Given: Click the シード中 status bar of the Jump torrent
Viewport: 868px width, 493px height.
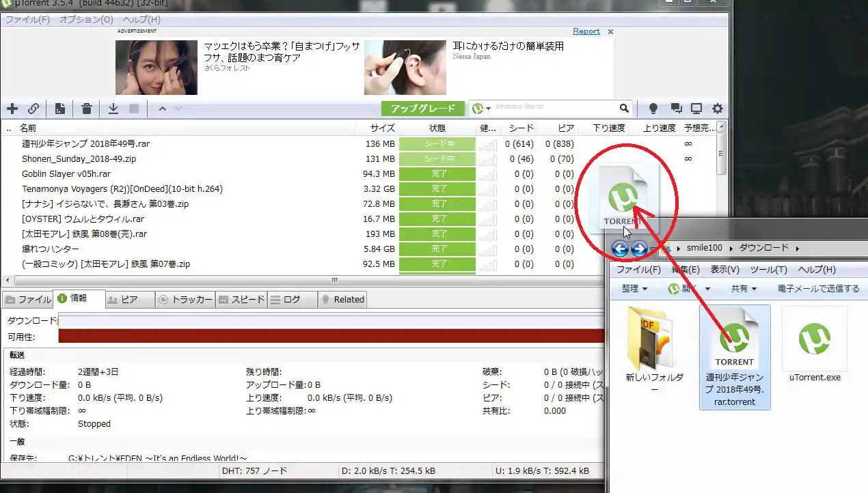Looking at the screenshot, I should coord(437,144).
